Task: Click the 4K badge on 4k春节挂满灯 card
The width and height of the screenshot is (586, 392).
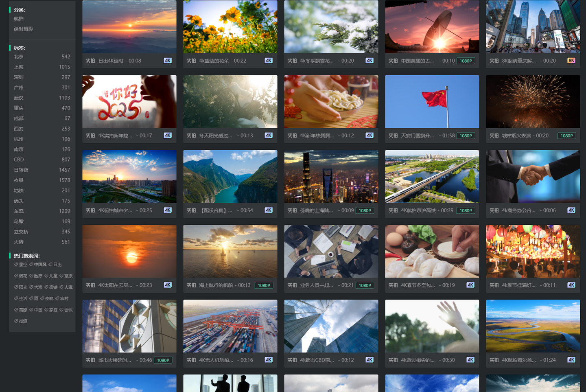Action: tap(571, 285)
